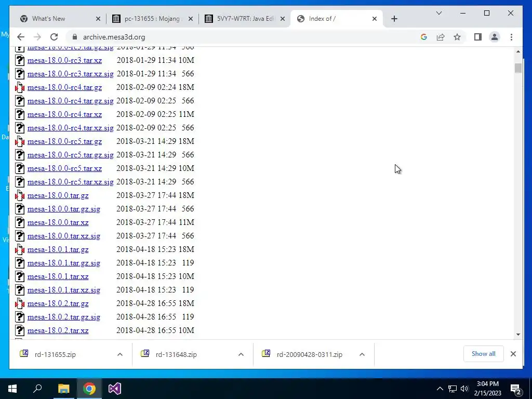Open Visual Studio from the taskbar
Screen dimensions: 532x399
tap(115, 389)
